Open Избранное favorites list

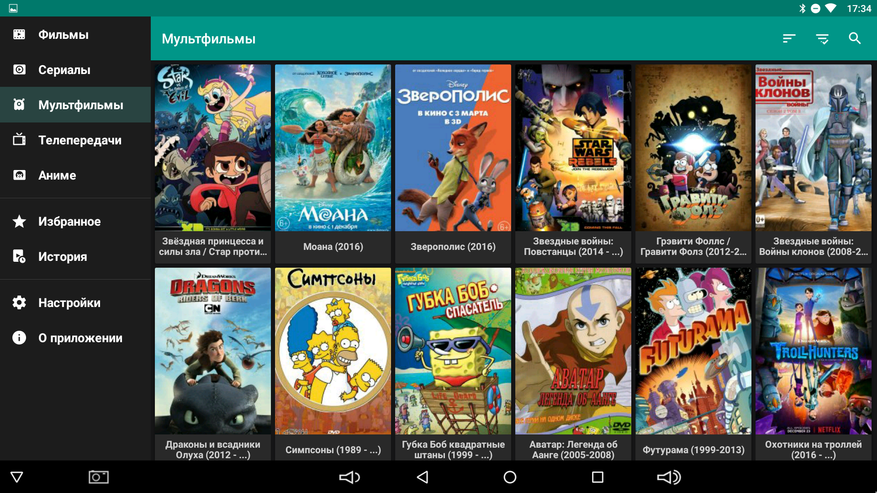pos(76,222)
